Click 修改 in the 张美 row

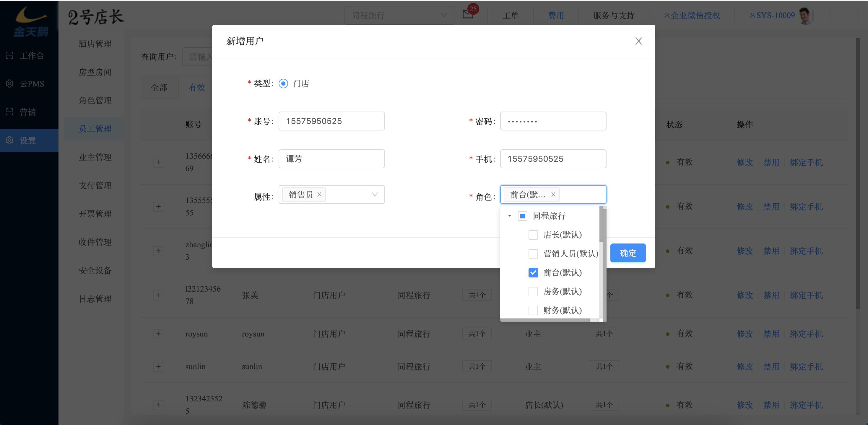[x=744, y=295]
